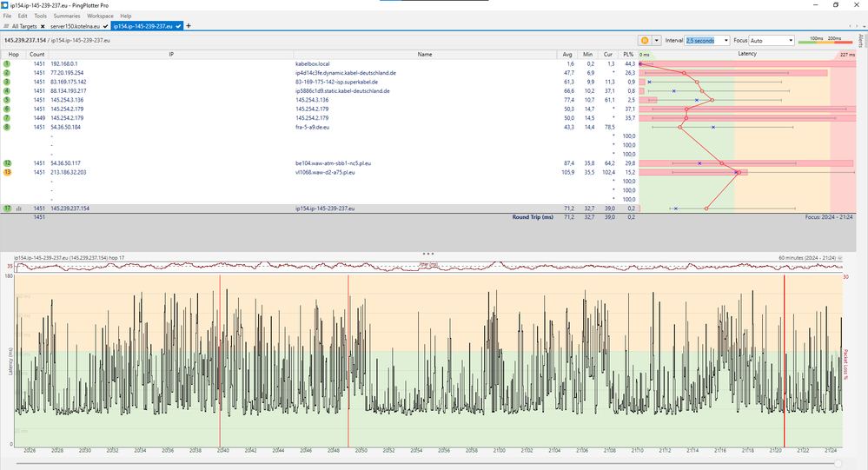Open the Alerts side panel

[861, 41]
